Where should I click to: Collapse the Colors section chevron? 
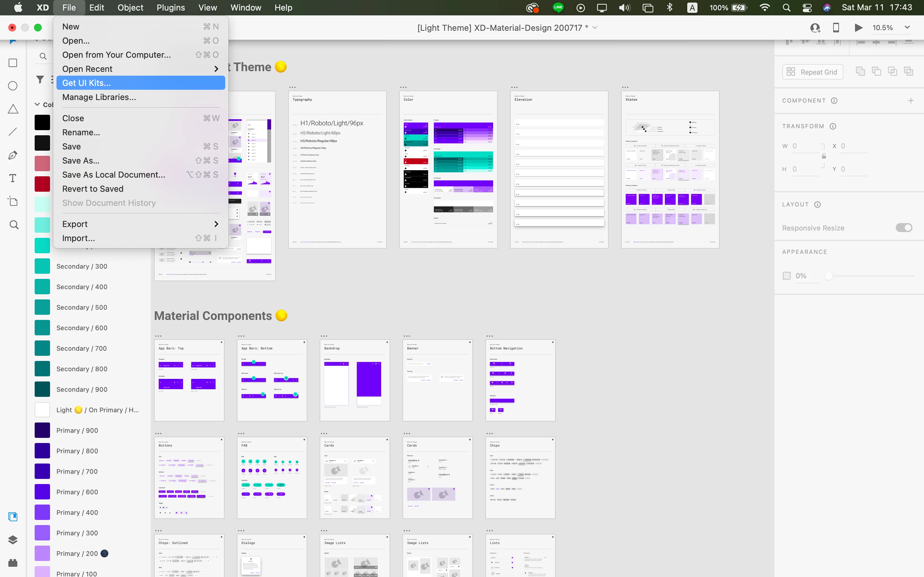(37, 104)
